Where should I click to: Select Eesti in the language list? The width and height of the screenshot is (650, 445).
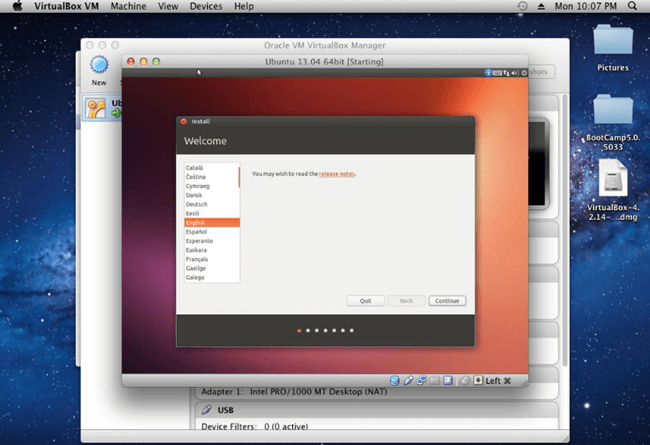(212, 213)
